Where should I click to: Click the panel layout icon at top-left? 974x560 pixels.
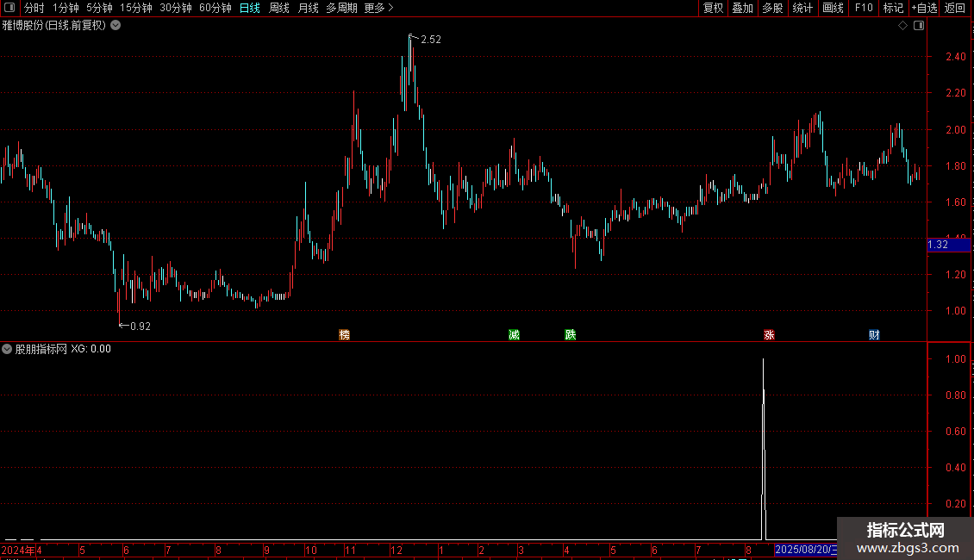tap(9, 8)
